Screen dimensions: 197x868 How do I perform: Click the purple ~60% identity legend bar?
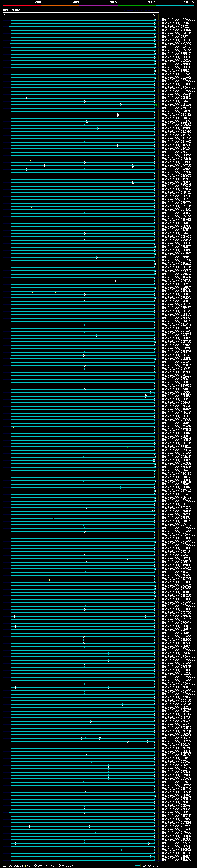pos(98,6)
